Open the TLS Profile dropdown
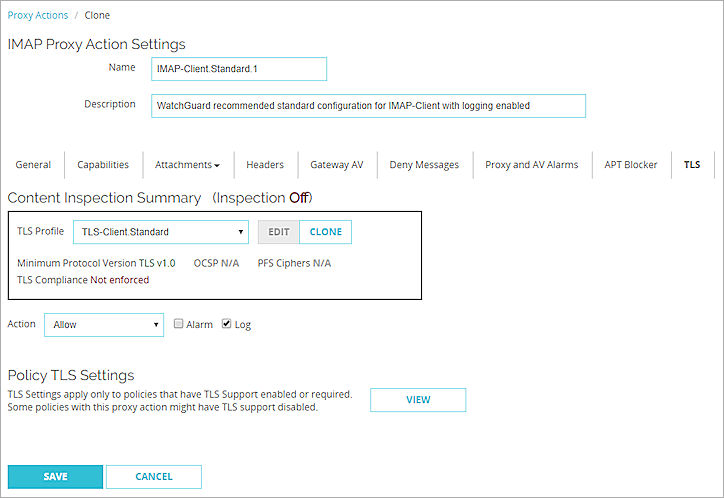 (x=161, y=232)
